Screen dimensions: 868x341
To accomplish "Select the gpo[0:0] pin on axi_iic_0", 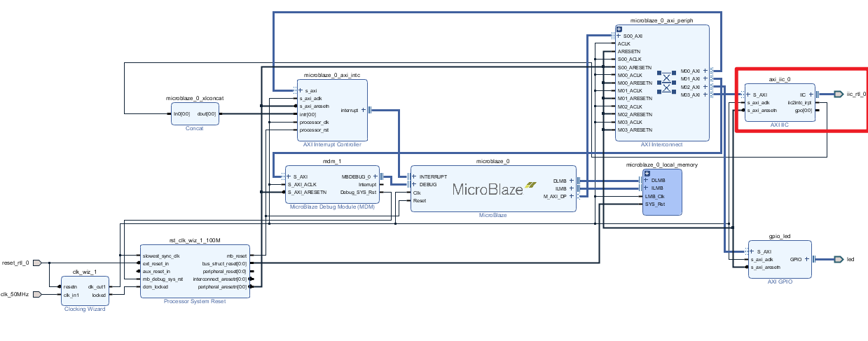I will pyautogui.click(x=804, y=110).
